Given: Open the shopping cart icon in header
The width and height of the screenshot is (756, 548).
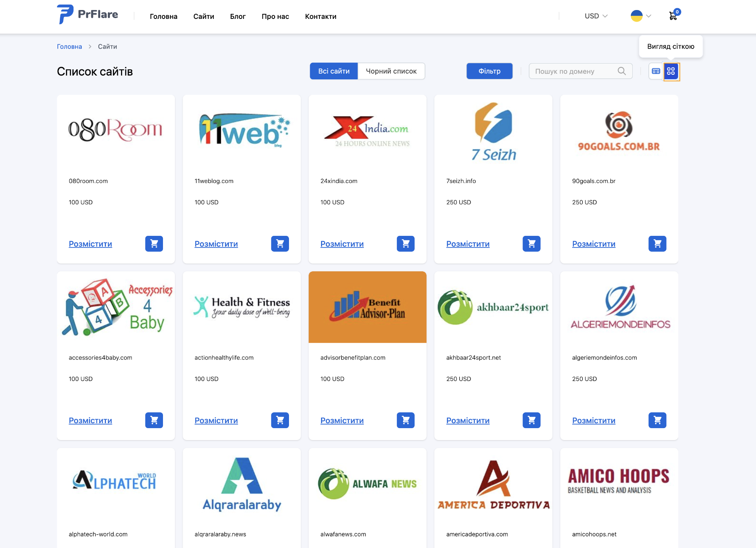Looking at the screenshot, I should (673, 16).
